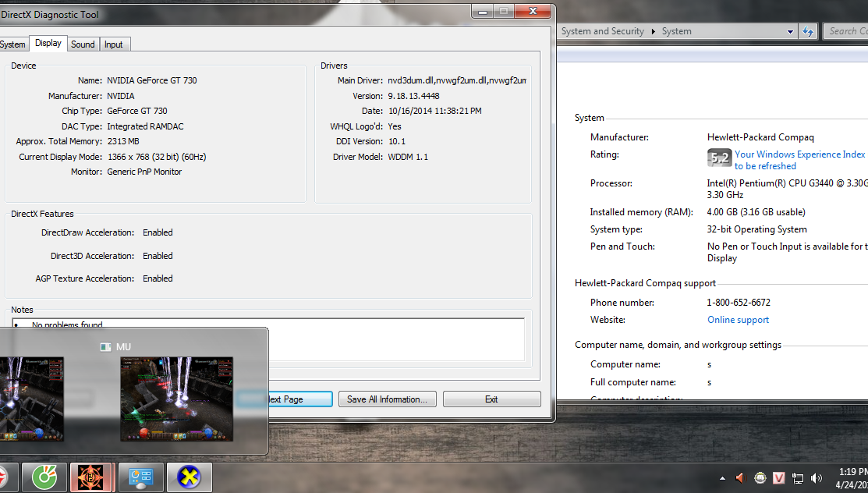The height and width of the screenshot is (493, 868).
Task: Click the driver model WDDM 1.1
Action: tap(408, 157)
